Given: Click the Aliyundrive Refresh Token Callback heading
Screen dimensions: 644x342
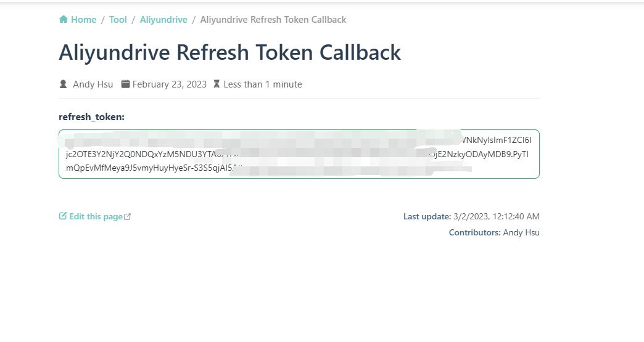Looking at the screenshot, I should pos(229,52).
